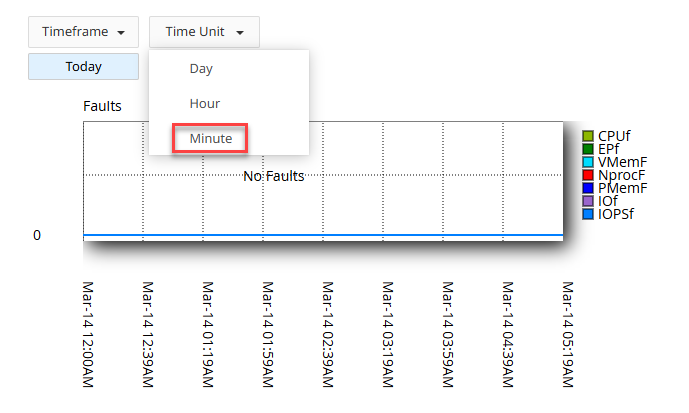Screen dimensions: 689x413
Task: Click the CPUf legend color swatch
Action: [x=589, y=136]
